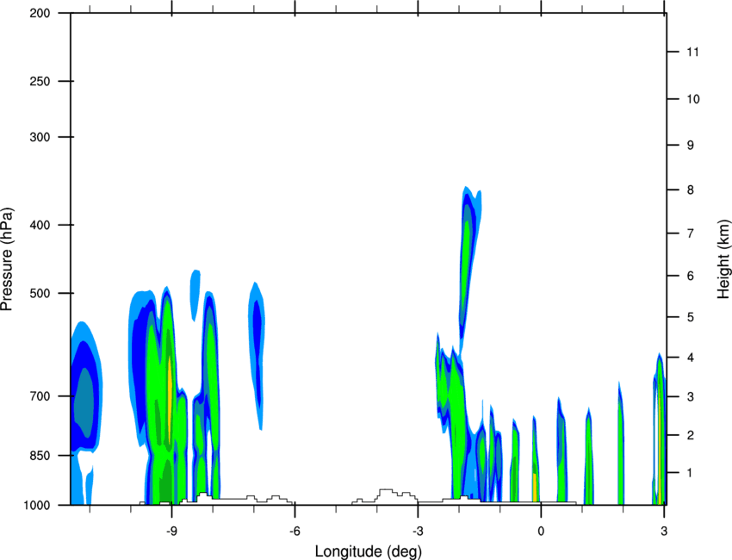Click the 400 pressure tick label

coord(40,225)
